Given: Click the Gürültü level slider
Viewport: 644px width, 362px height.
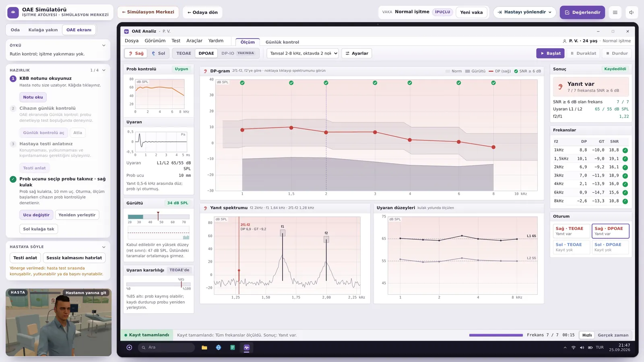Looking at the screenshot, I should pos(159,217).
